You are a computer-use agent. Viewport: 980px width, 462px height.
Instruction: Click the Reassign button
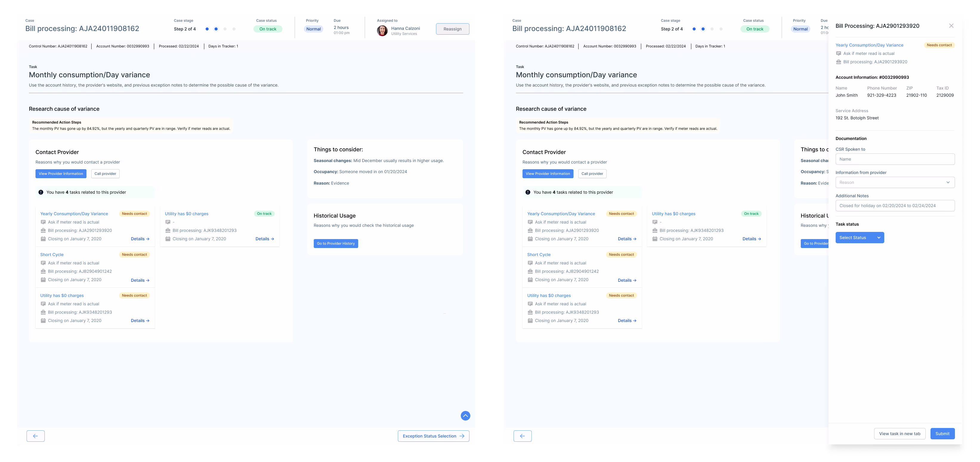(452, 29)
